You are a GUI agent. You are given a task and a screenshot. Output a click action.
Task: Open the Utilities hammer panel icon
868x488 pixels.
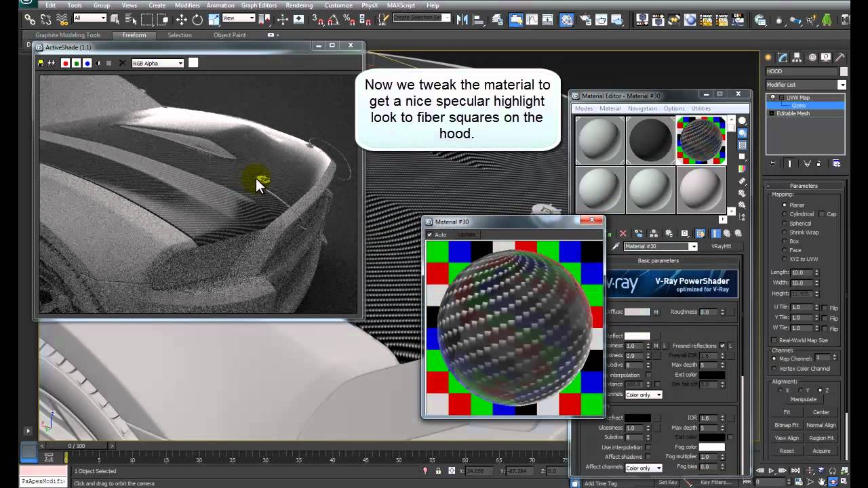point(840,58)
